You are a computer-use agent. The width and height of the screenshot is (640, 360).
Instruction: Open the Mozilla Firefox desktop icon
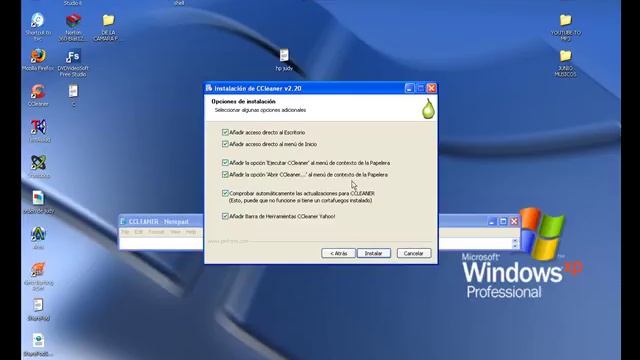[38, 57]
